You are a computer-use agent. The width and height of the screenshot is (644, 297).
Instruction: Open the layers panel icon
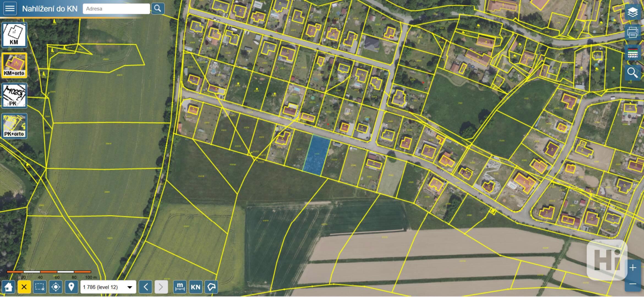(632, 12)
